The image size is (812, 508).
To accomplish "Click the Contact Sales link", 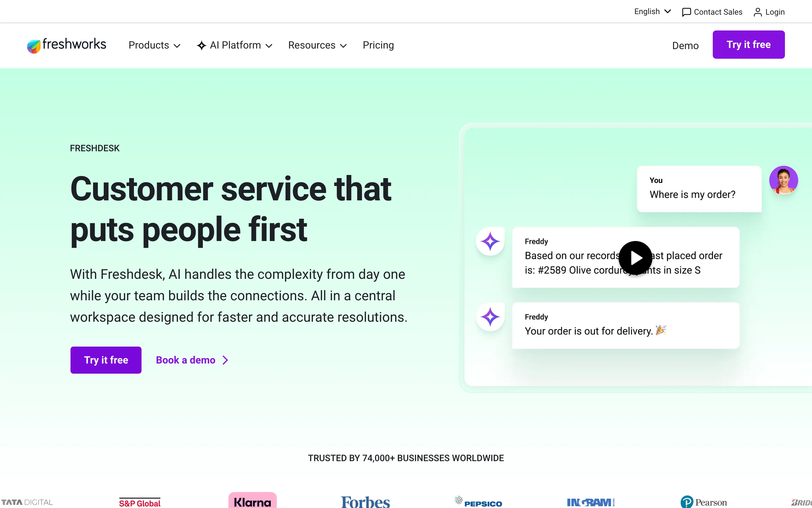I will (712, 12).
